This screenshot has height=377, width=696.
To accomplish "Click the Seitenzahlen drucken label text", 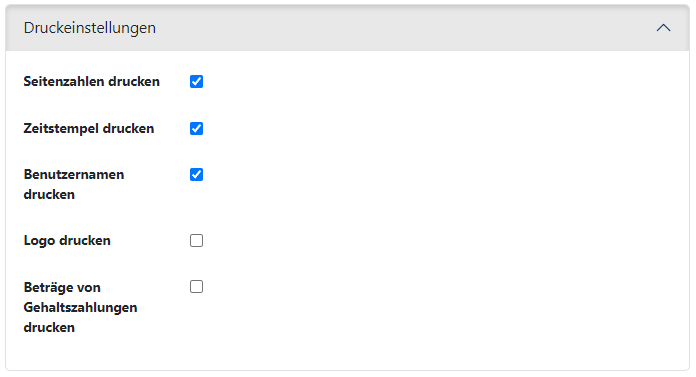I will click(91, 82).
